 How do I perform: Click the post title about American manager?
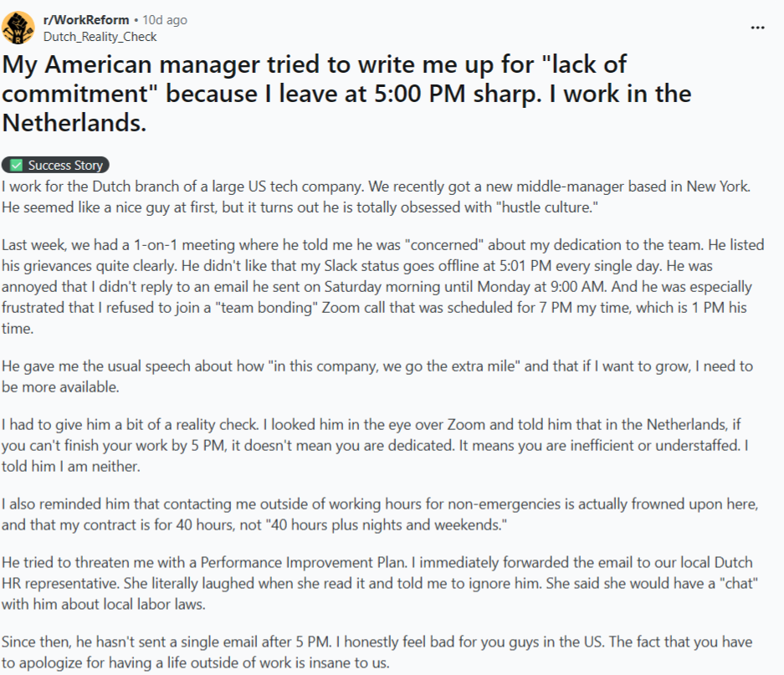tap(346, 94)
